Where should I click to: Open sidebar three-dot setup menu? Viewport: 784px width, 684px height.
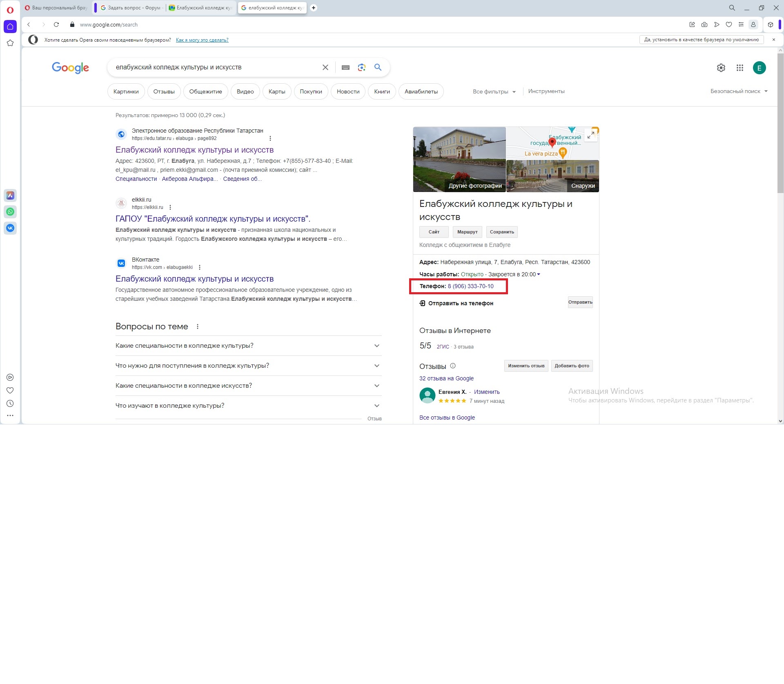[x=10, y=415]
